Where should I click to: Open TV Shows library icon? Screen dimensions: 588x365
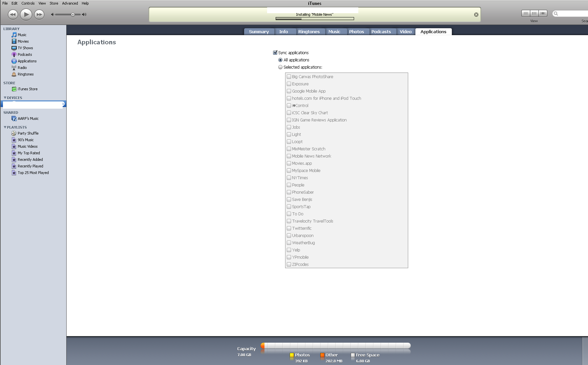coord(14,48)
